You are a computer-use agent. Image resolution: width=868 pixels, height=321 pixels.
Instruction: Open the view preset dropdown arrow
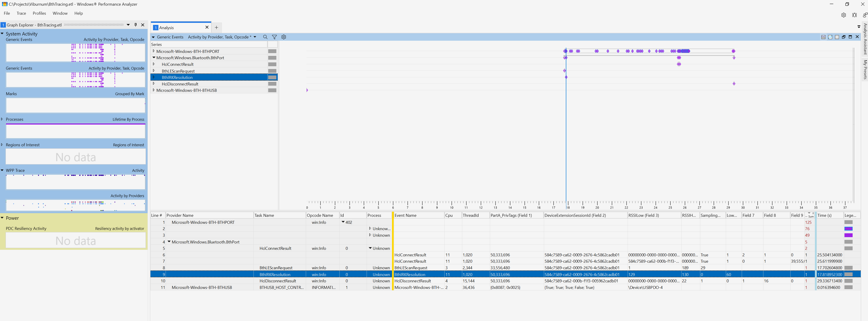(255, 37)
